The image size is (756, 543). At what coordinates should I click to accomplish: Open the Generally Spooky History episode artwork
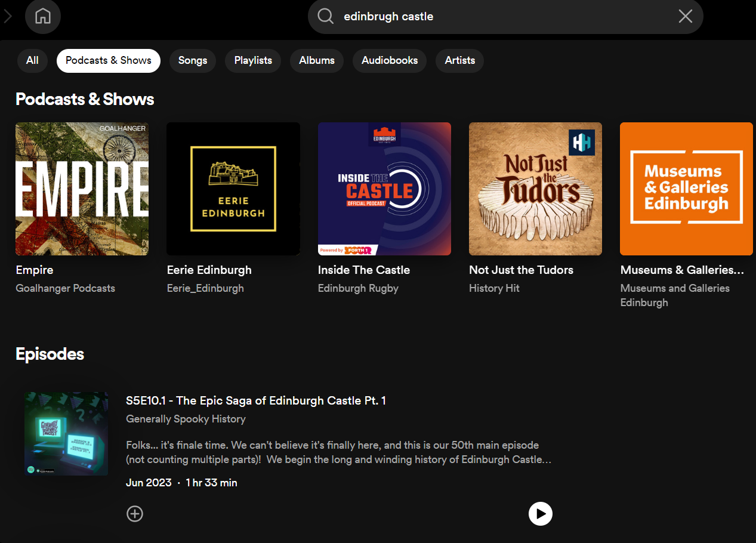click(x=66, y=434)
